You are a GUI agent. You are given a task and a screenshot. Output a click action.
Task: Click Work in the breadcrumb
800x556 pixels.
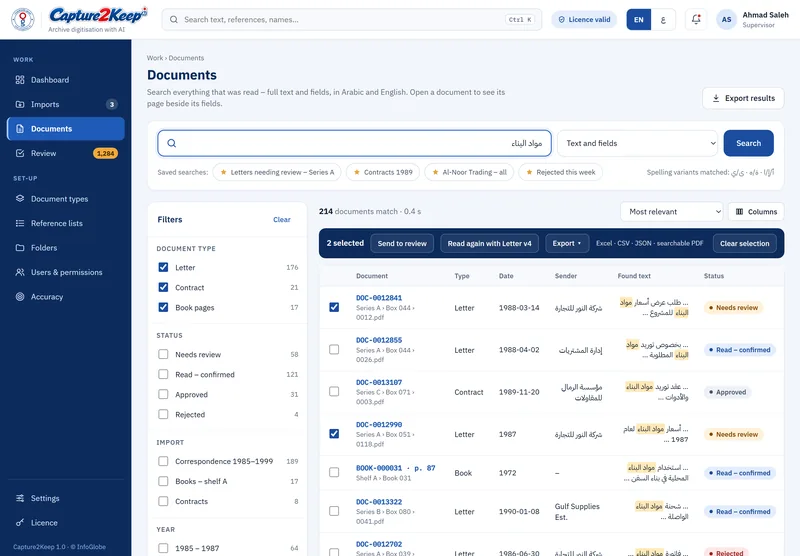click(x=155, y=58)
